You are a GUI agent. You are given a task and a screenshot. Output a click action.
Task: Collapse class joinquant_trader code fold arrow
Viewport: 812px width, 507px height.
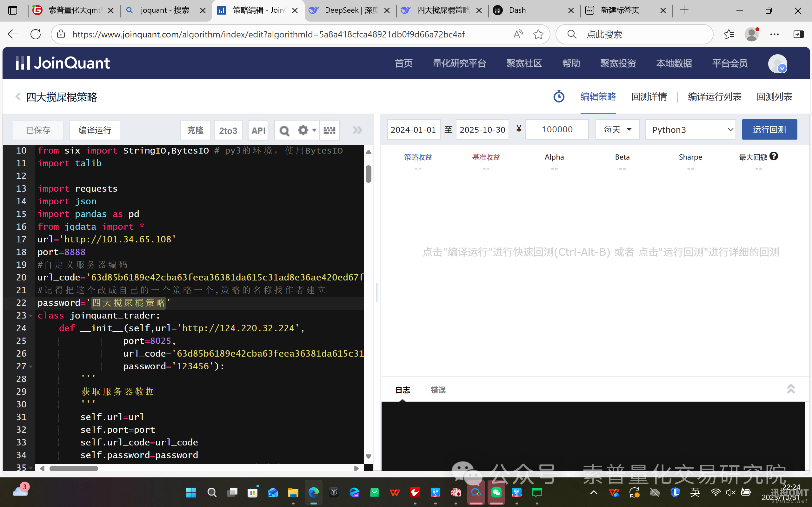pyautogui.click(x=31, y=316)
